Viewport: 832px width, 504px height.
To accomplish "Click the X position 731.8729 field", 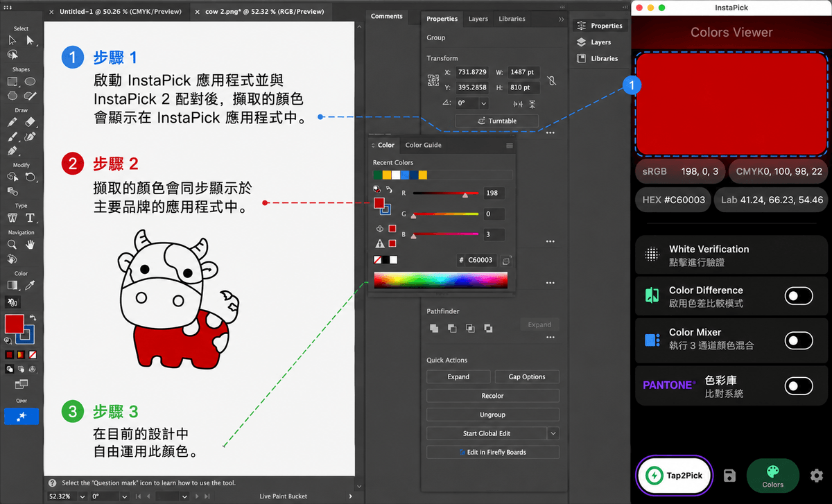I will tap(471, 72).
